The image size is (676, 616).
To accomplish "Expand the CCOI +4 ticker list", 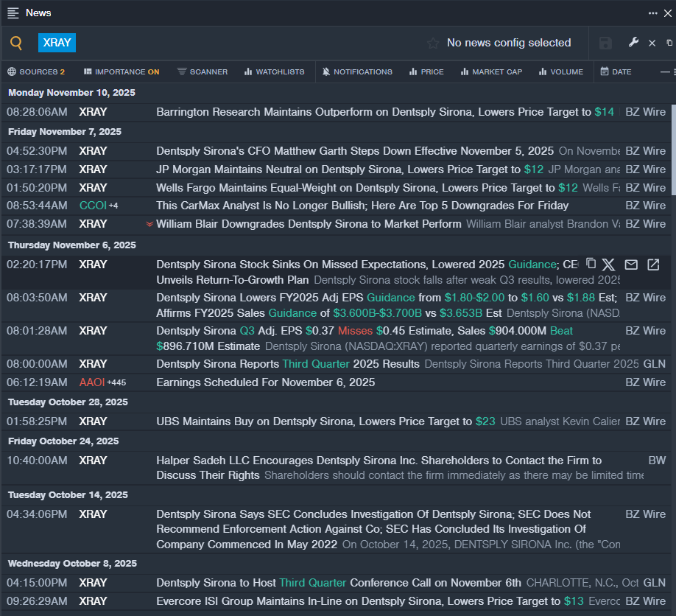I will (114, 206).
